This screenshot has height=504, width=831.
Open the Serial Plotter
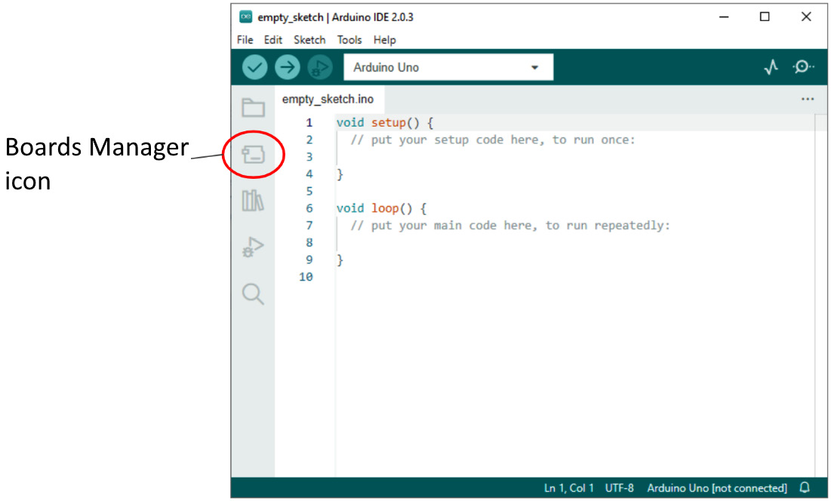tap(771, 67)
